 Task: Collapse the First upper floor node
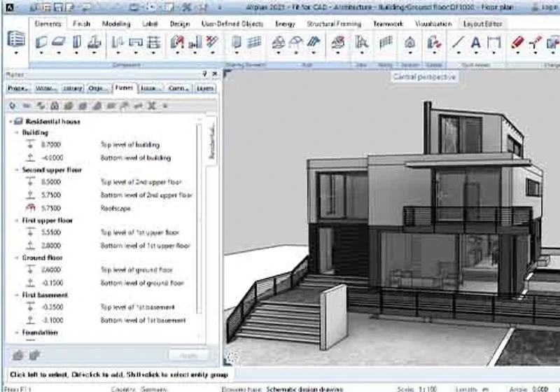[x=16, y=220]
